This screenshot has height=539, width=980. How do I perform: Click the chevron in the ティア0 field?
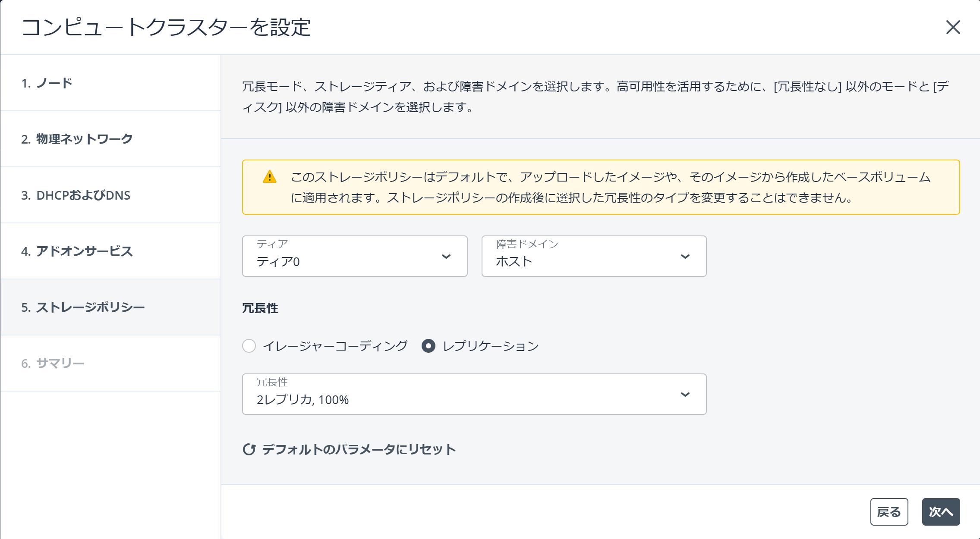(x=446, y=257)
